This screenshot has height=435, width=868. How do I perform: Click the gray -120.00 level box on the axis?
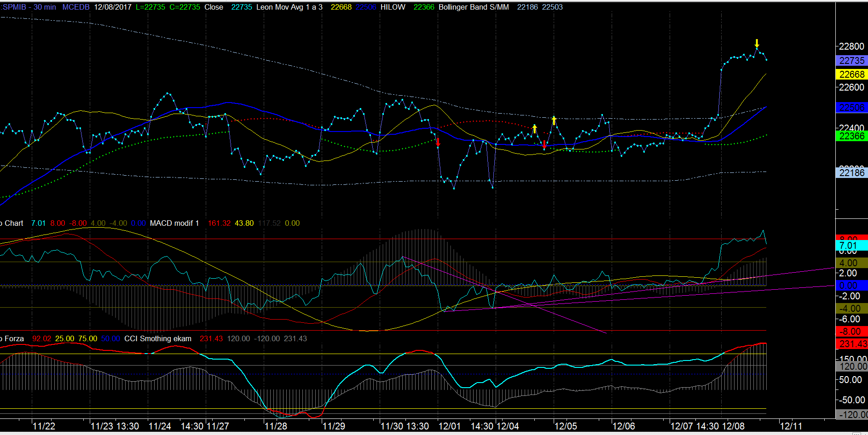[851, 415]
